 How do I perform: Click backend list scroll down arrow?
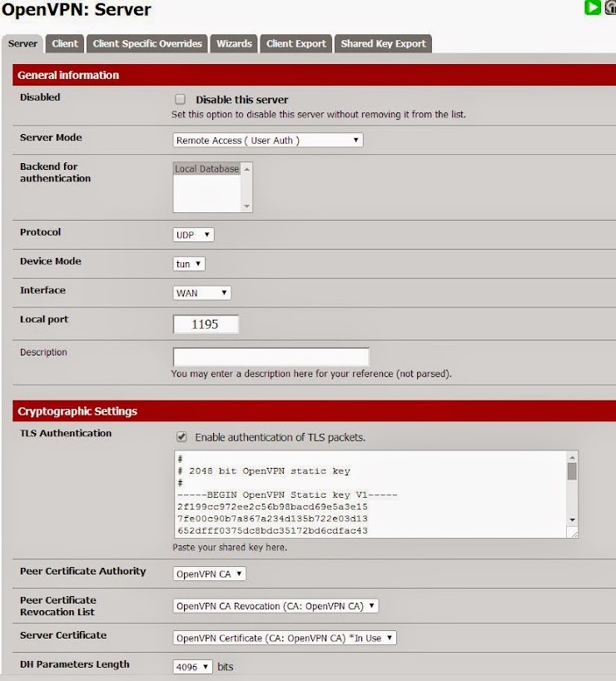click(246, 206)
